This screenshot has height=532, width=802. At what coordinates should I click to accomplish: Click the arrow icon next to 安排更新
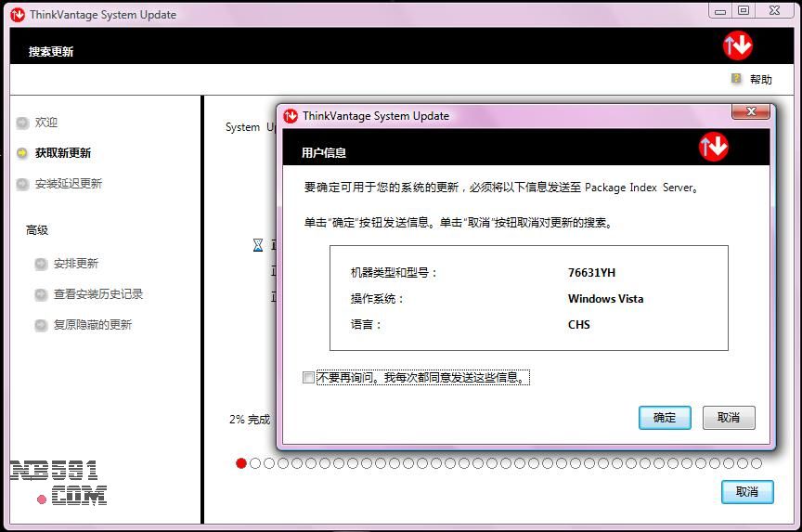[x=41, y=264]
